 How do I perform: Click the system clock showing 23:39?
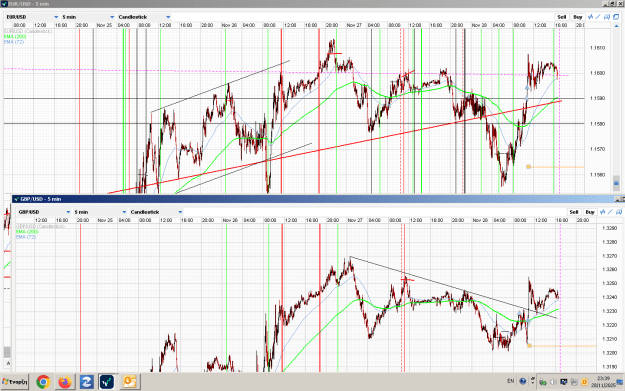(x=603, y=382)
